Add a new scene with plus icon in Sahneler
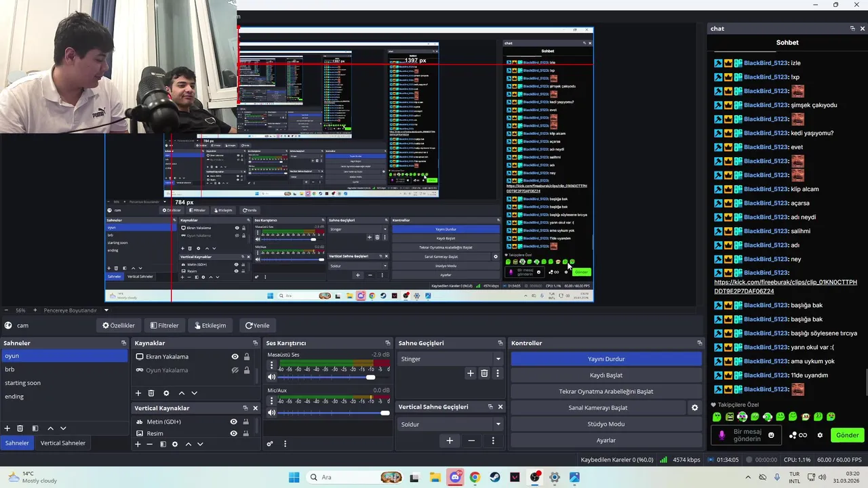Viewport: 868px width, 488px height. coord(7,428)
